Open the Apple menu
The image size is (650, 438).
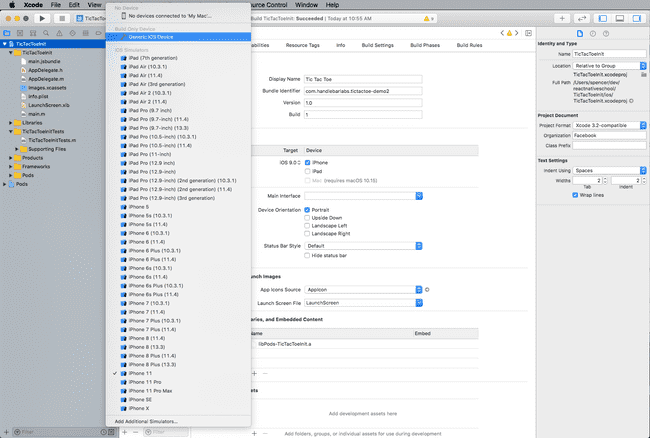point(12,5)
